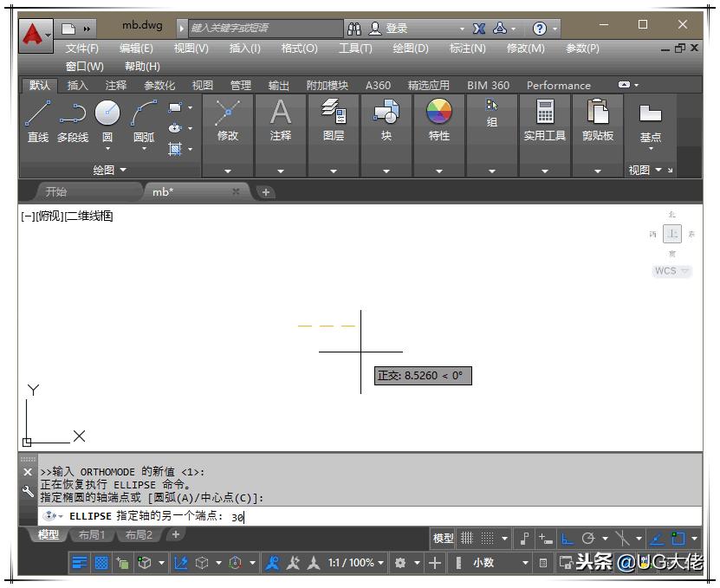This screenshot has height=588, width=720.
Task: Click the Ellipse tool icon in 绘图 panel
Action: 175,128
